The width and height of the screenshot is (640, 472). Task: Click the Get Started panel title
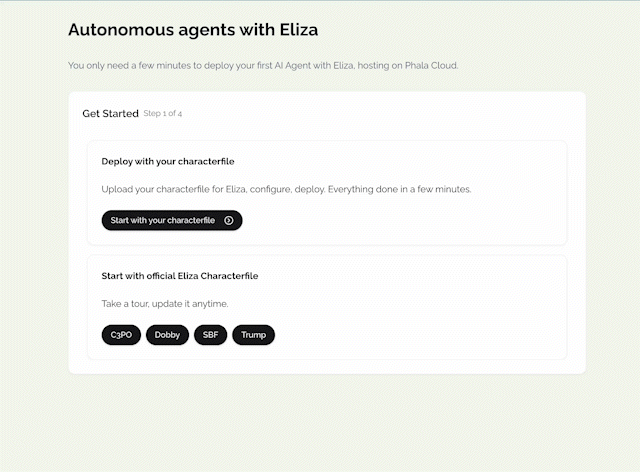(110, 114)
